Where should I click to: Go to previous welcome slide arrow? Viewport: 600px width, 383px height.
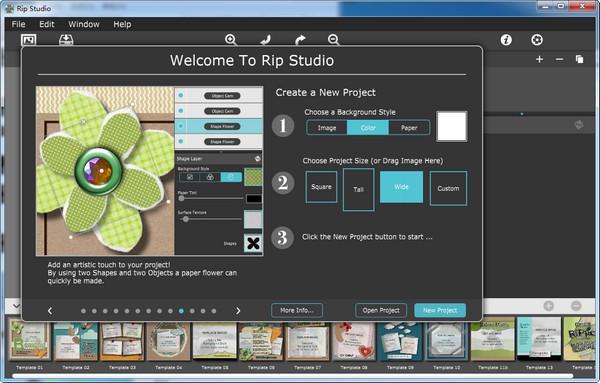point(50,311)
